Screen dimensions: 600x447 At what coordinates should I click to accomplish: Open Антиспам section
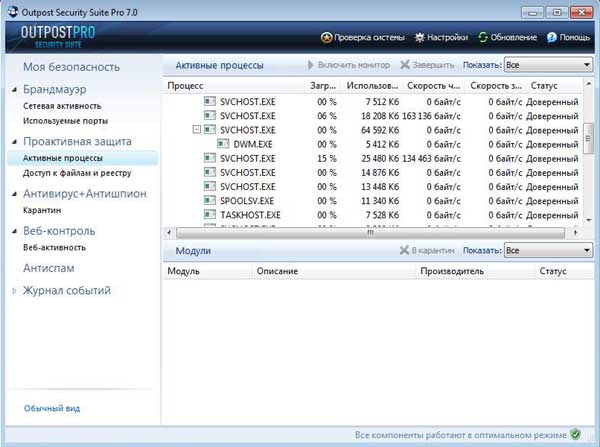coord(49,268)
